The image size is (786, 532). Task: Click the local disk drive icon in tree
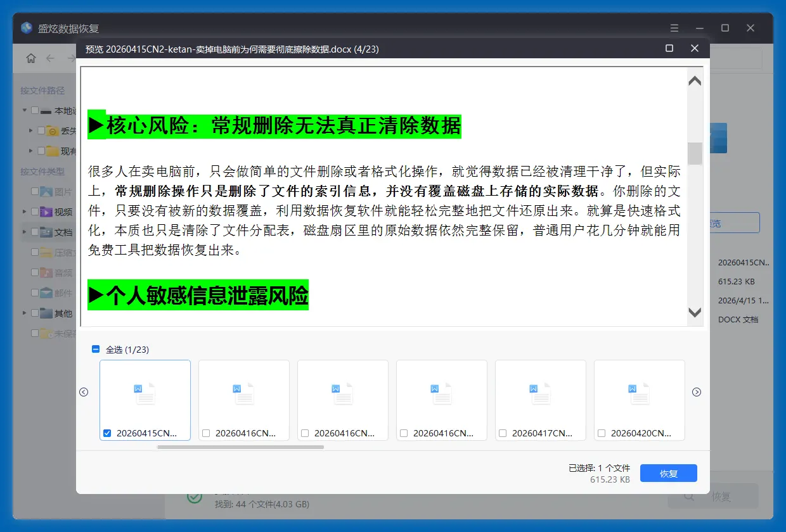click(46, 111)
